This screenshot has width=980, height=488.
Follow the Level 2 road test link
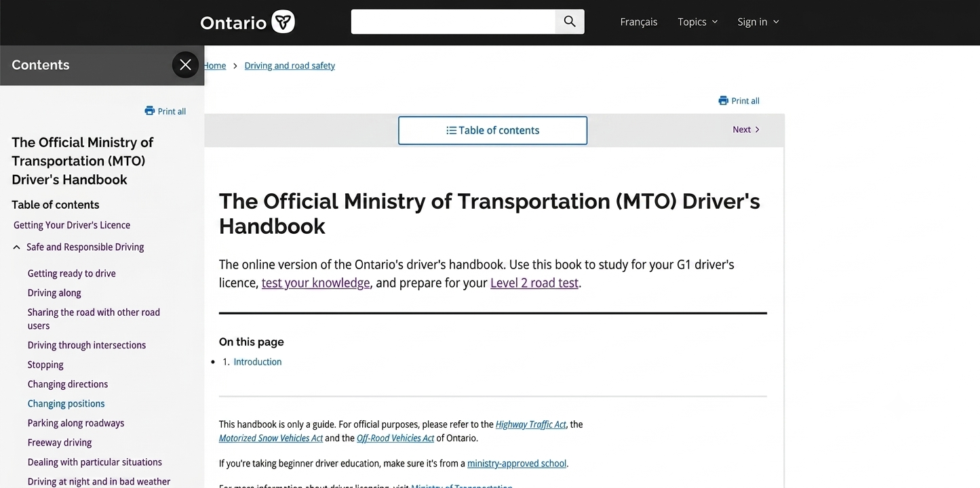click(534, 283)
